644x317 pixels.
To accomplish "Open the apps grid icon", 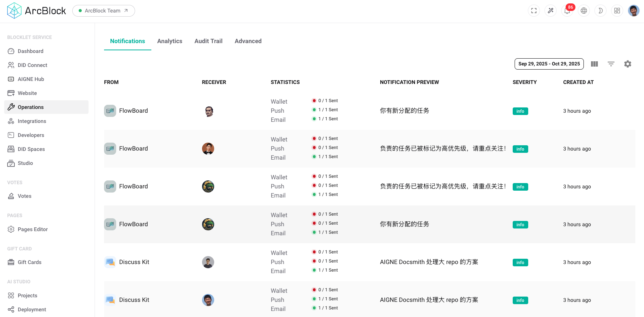I will click(x=617, y=11).
